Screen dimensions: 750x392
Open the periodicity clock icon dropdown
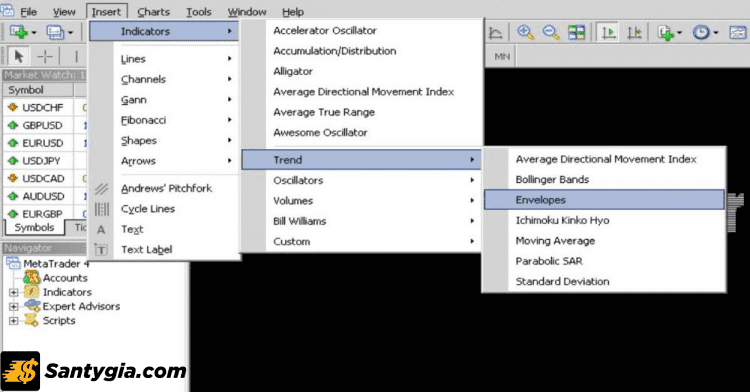[706, 33]
